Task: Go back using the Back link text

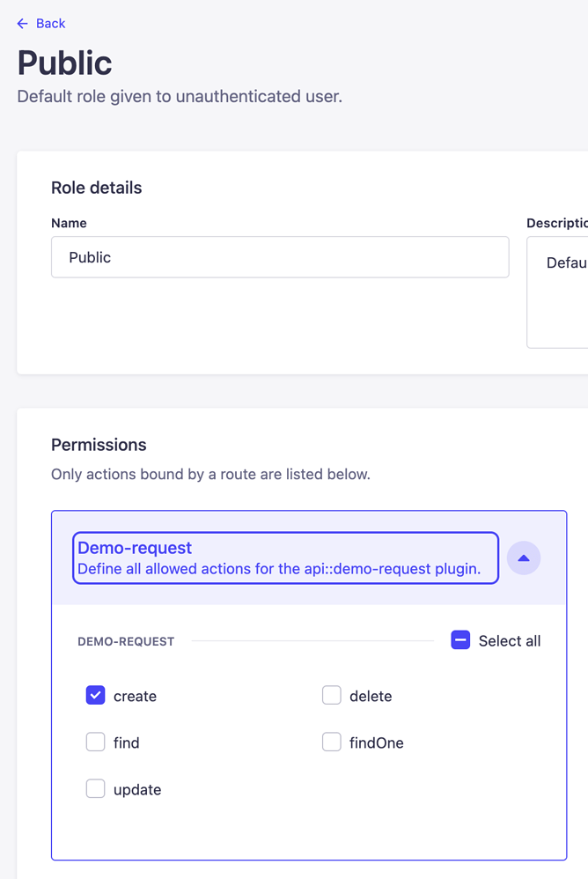Action: [50, 24]
